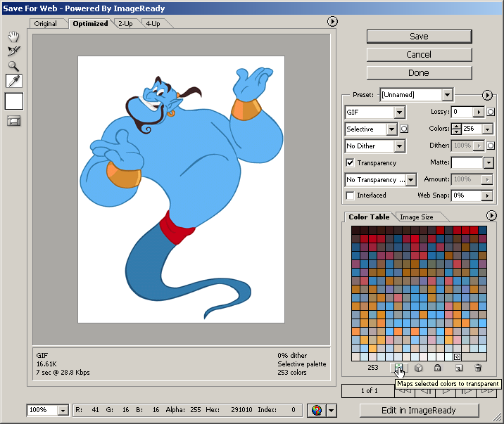504x424 pixels.
Task: Click the '0% dither' info text
Action: click(293, 355)
